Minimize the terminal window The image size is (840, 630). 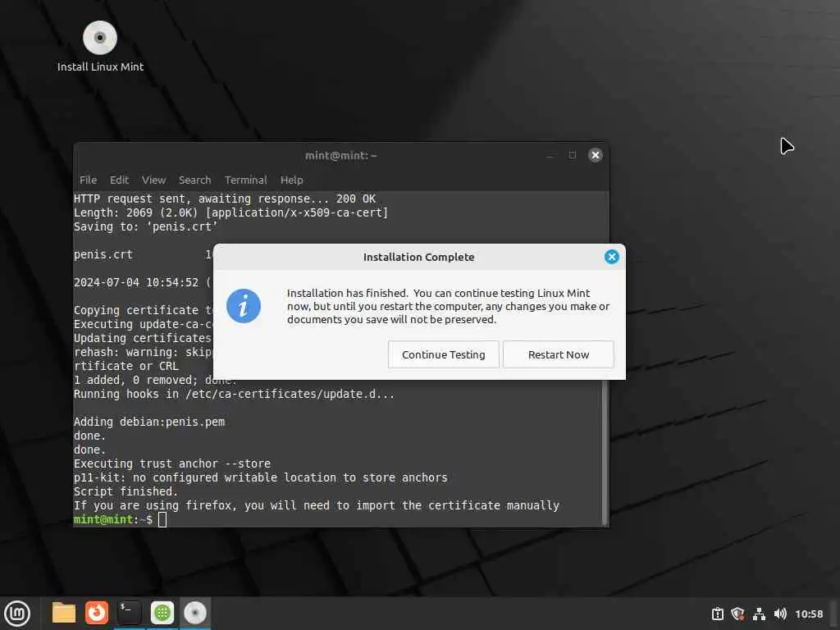tap(550, 155)
